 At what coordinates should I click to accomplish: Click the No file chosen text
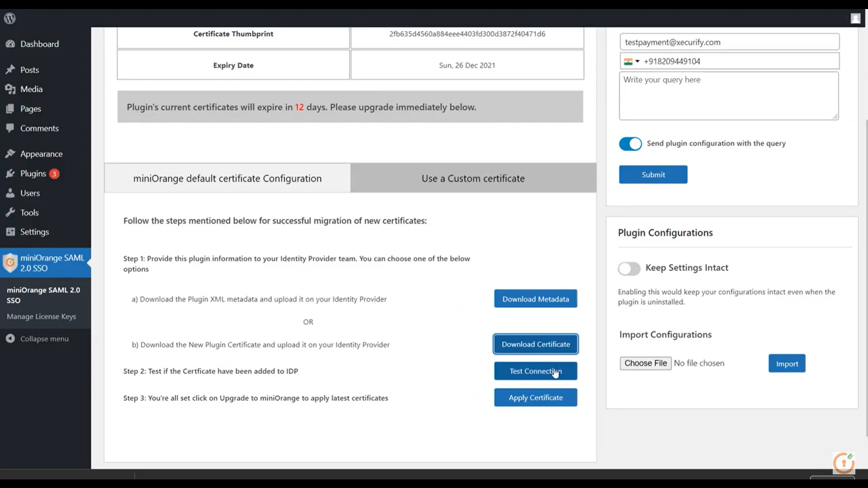[x=699, y=363]
